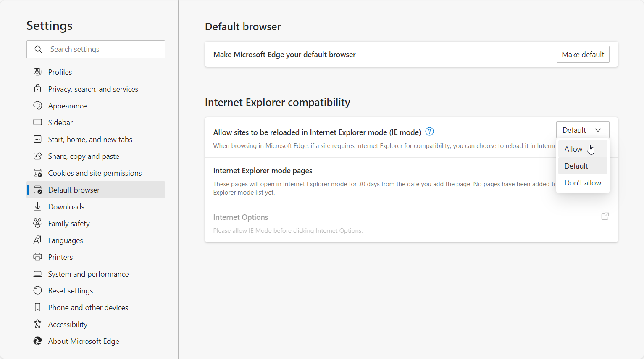The height and width of the screenshot is (359, 644).
Task: Click the IE mode help question mark icon
Action: click(429, 132)
